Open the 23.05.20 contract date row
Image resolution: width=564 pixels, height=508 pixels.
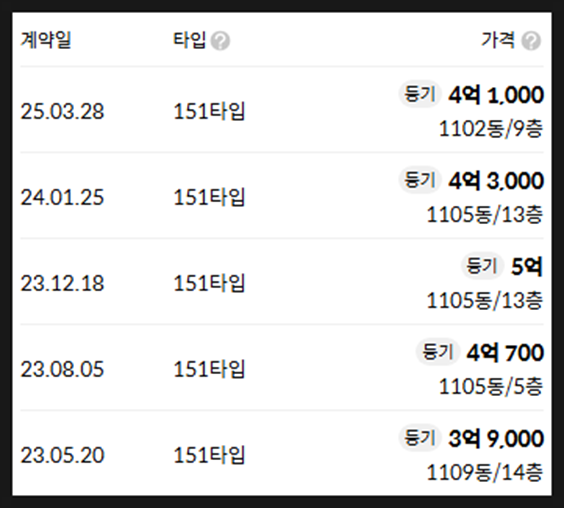click(x=282, y=453)
